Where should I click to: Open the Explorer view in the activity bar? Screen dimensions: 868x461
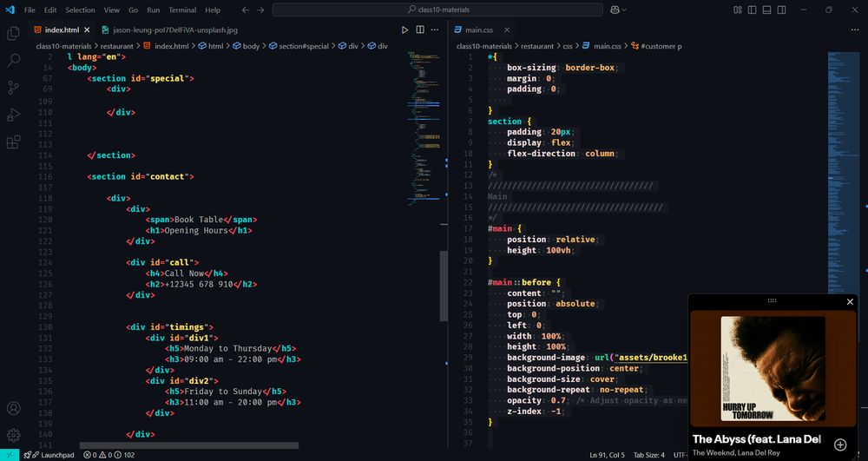coord(13,33)
